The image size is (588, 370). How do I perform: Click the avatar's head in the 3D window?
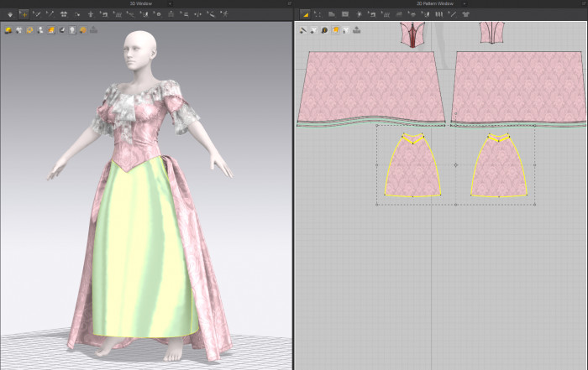(139, 50)
